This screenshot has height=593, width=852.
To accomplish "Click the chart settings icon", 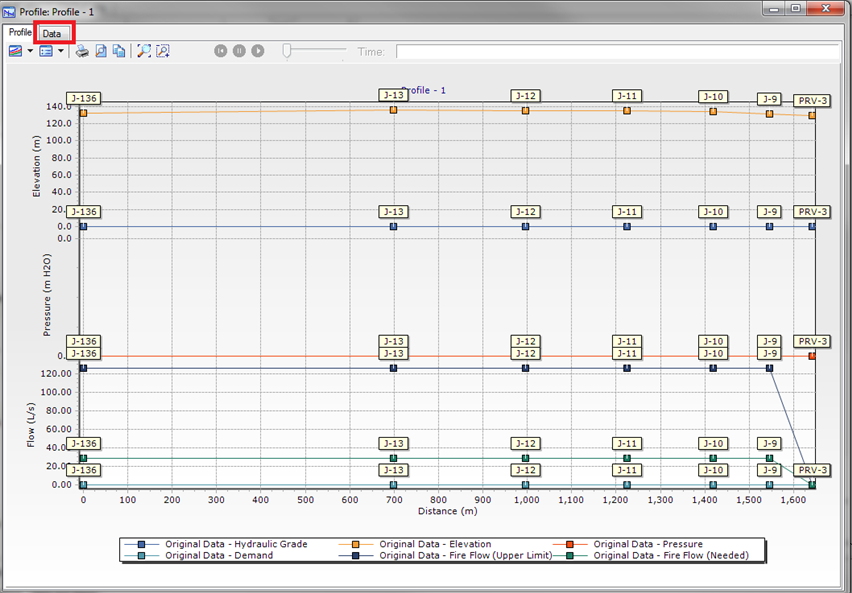I will tap(15, 51).
